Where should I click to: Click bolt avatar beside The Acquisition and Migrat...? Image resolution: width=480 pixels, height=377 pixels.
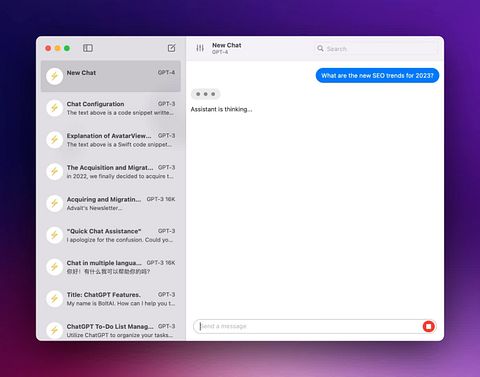(x=54, y=171)
